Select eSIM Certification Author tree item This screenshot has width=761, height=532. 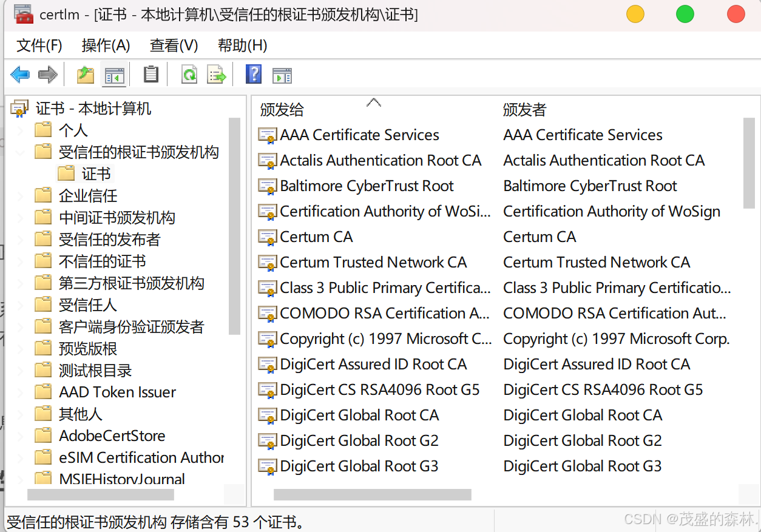pos(141,457)
